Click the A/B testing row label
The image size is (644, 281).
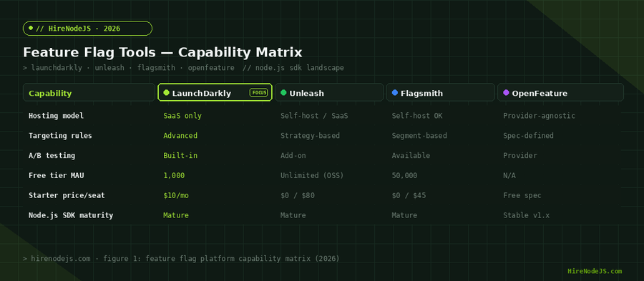point(52,155)
